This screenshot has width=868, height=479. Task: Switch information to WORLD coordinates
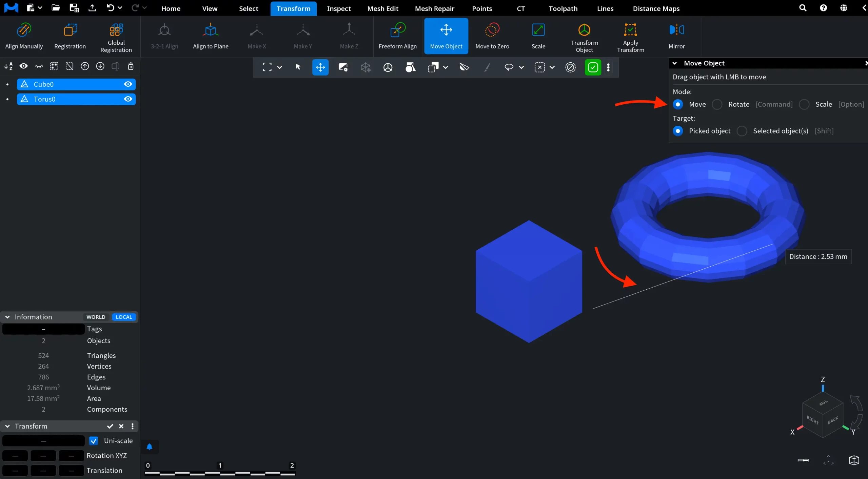pos(96,317)
